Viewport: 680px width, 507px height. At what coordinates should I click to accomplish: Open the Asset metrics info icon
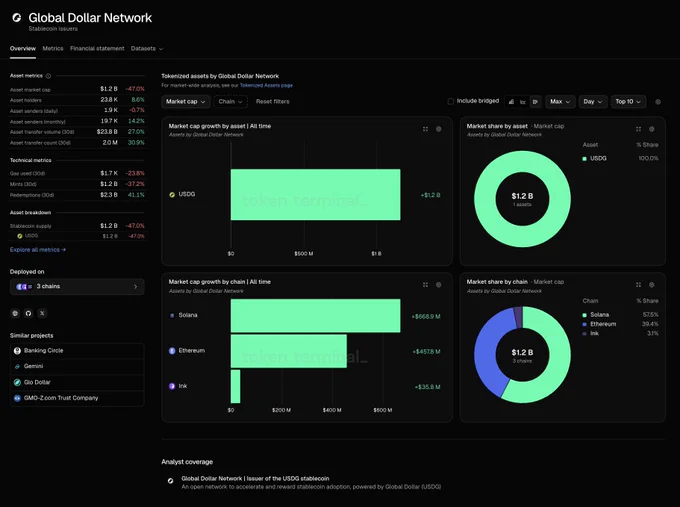click(x=48, y=76)
